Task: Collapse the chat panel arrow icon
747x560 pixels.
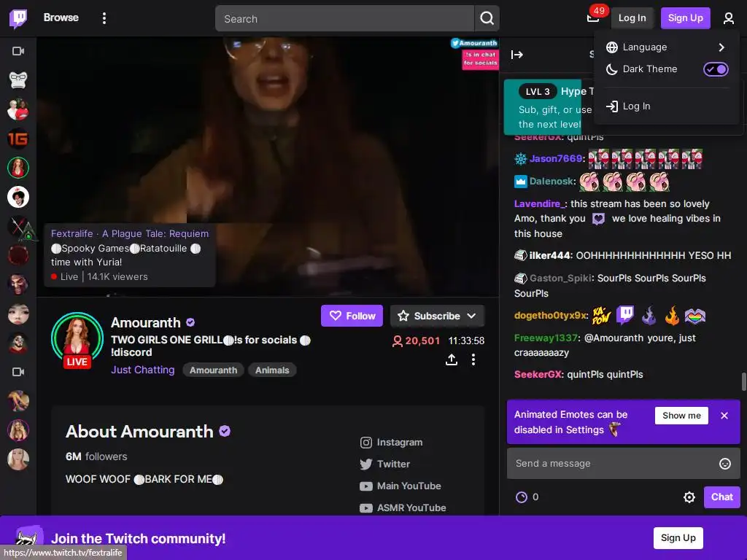Action: pyautogui.click(x=517, y=55)
